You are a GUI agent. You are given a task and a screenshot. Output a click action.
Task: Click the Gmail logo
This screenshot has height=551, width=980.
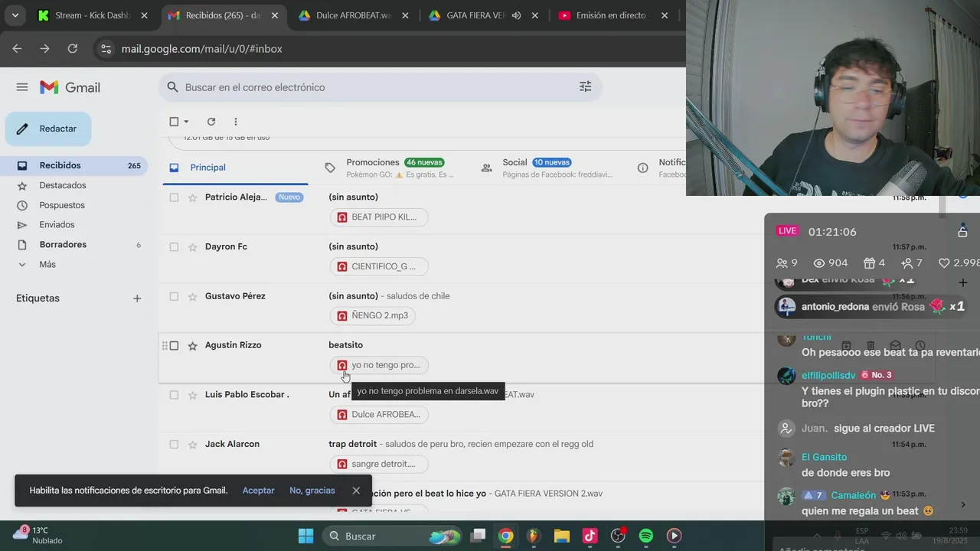point(70,87)
